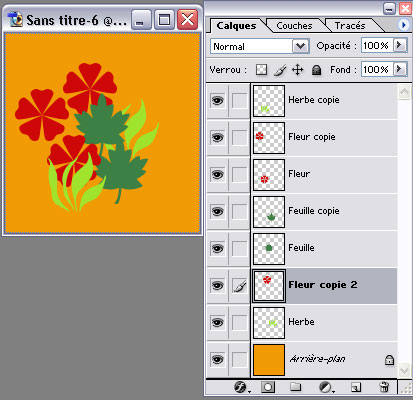Image resolution: width=413 pixels, height=400 pixels.
Task: Add a layer mask
Action: (268, 387)
